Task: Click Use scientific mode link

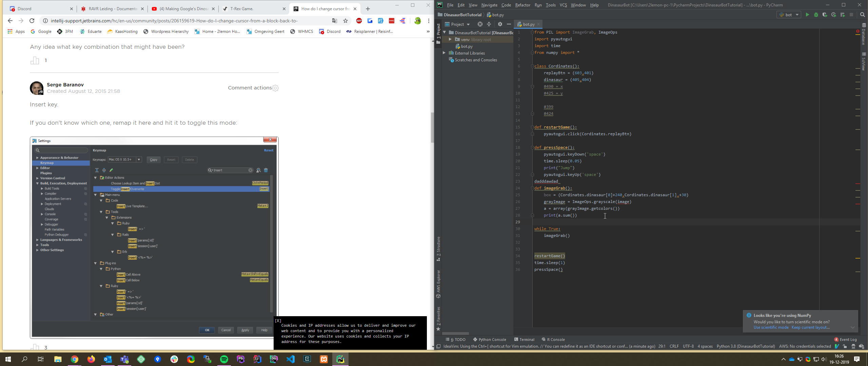Action: pyautogui.click(x=771, y=327)
